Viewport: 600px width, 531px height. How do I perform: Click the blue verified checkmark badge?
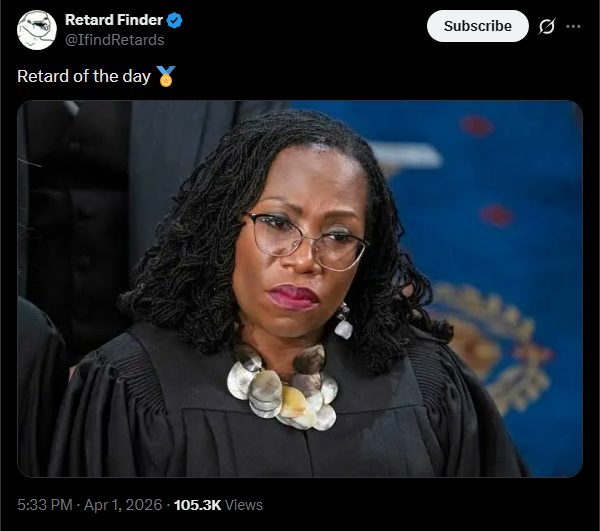pos(173,20)
